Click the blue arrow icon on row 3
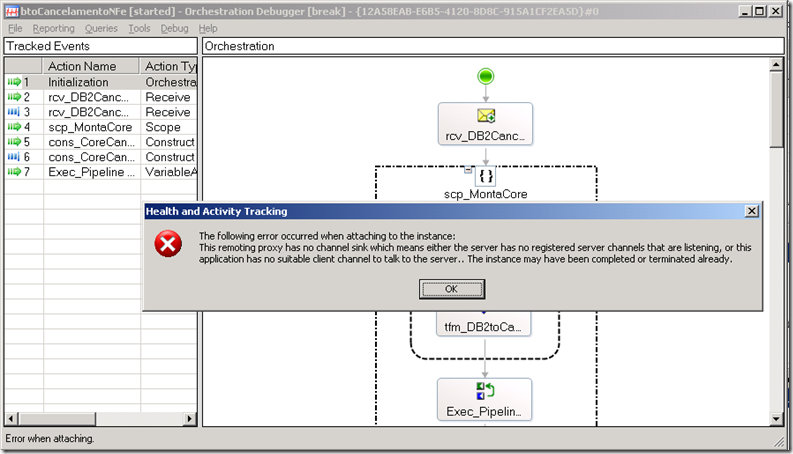This screenshot has width=793, height=454. coord(14,112)
